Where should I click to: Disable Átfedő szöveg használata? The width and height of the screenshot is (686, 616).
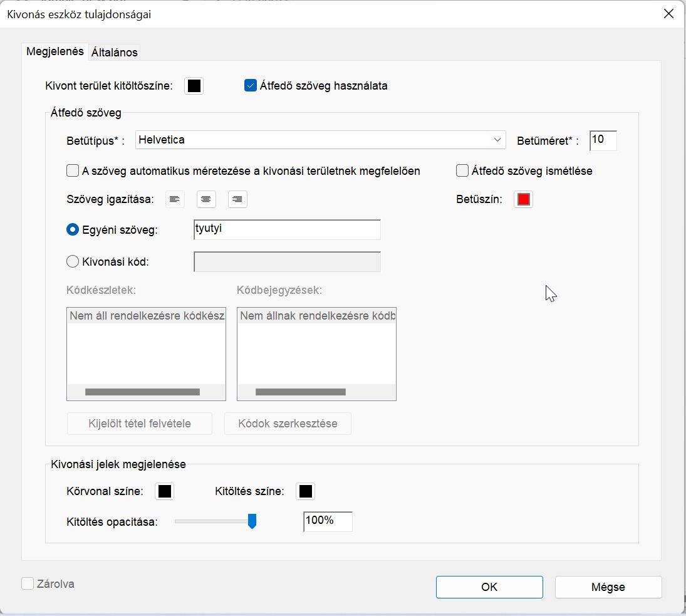pos(250,86)
